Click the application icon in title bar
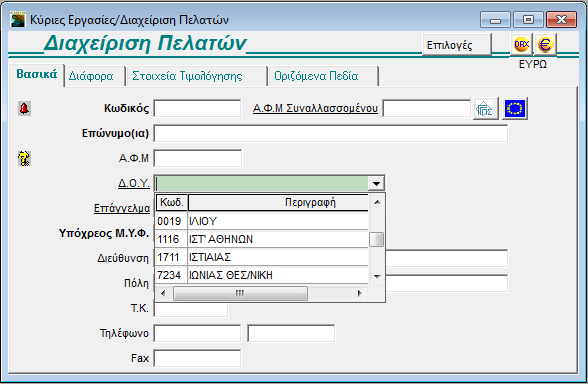The image size is (588, 384). [x=18, y=20]
